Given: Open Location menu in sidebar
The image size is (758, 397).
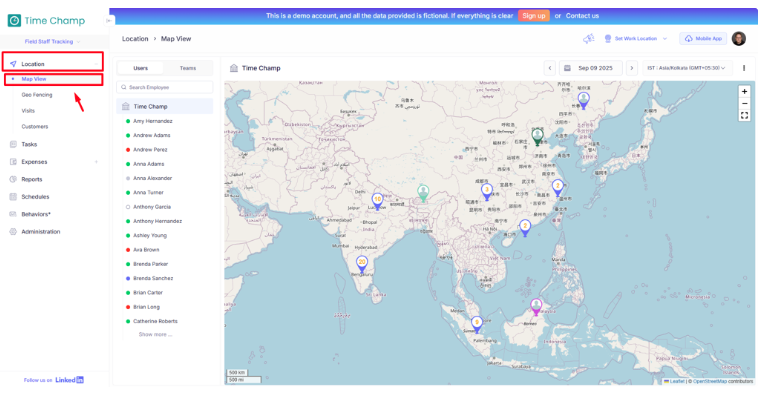Looking at the screenshot, I should 53,63.
